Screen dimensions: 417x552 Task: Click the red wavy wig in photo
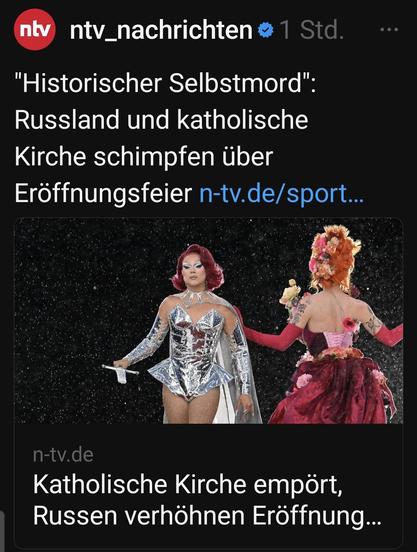[x=198, y=266]
